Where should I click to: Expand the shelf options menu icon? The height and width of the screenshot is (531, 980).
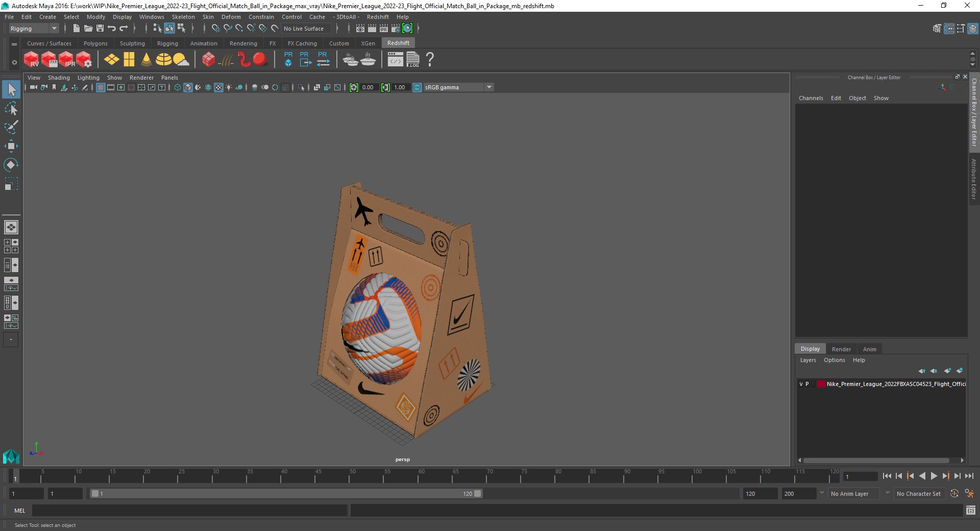(x=14, y=62)
